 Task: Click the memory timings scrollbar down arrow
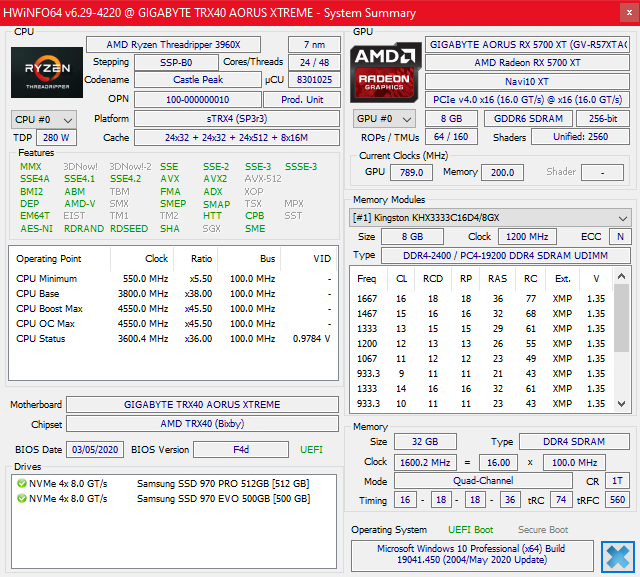pos(622,404)
